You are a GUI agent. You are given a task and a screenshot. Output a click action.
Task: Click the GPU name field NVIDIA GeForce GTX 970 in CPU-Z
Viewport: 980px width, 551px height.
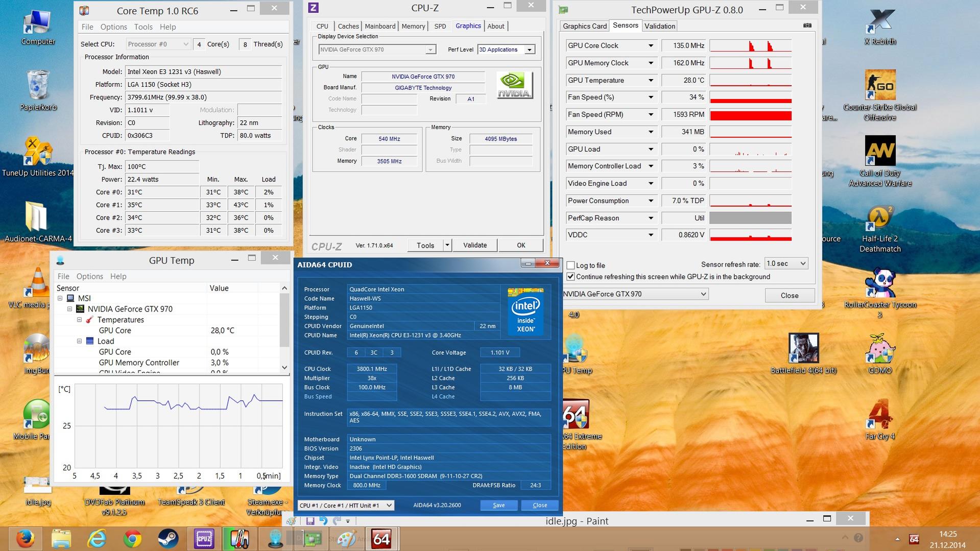(x=423, y=77)
